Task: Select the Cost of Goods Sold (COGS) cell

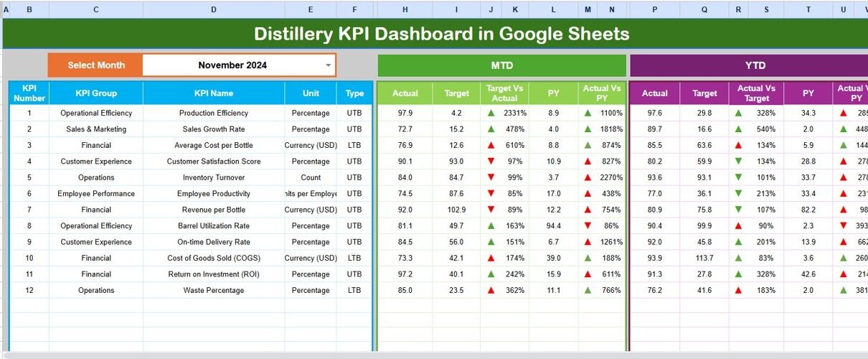Action: (x=214, y=258)
